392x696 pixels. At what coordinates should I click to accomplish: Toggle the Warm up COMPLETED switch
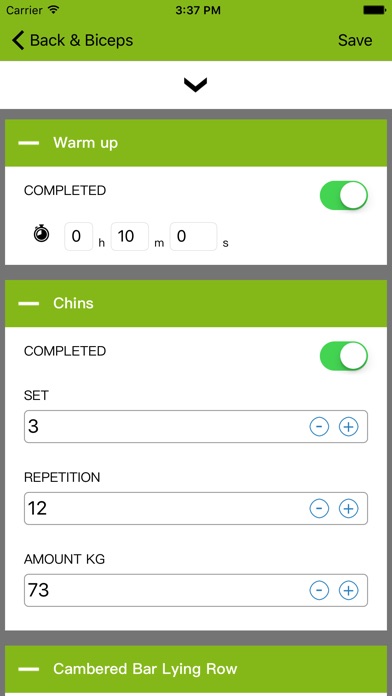[344, 195]
